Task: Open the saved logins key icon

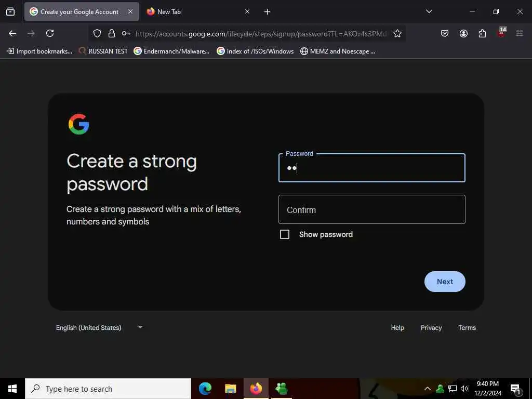Action: 126,33
